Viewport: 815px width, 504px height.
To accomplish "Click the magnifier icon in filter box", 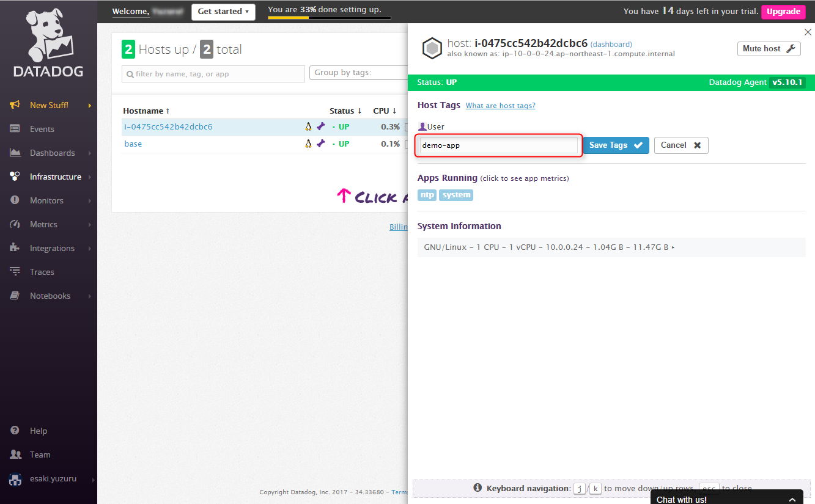I will [x=130, y=75].
